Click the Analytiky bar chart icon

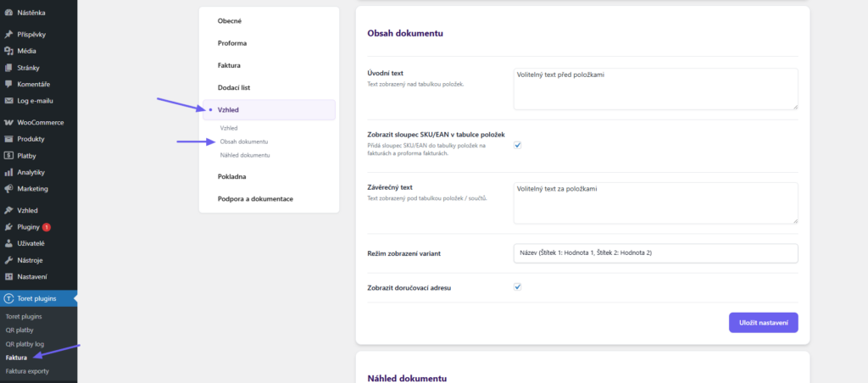pyautogui.click(x=8, y=172)
